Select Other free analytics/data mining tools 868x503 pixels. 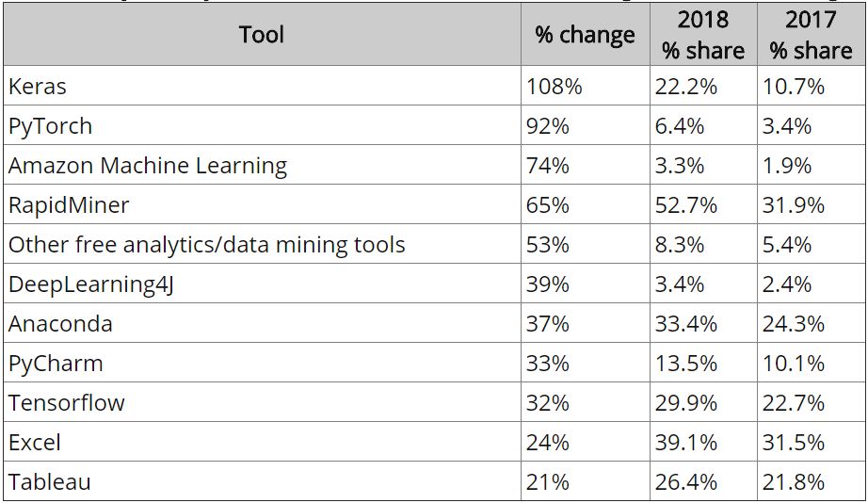point(207,245)
